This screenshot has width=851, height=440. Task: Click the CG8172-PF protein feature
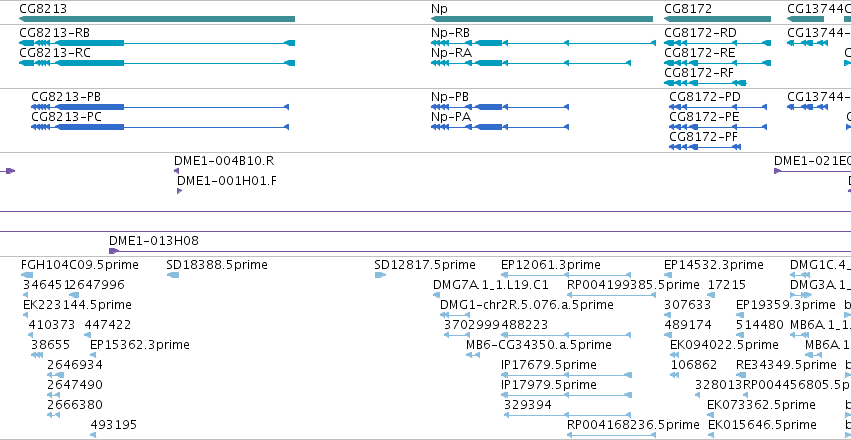pos(704,147)
